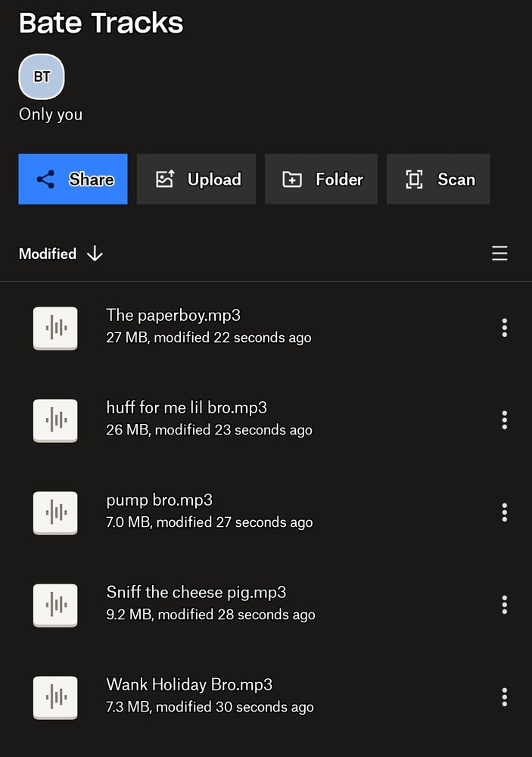Viewport: 532px width, 757px height.
Task: Select the pump bro.mp3 audio thumbnail
Action: [55, 512]
